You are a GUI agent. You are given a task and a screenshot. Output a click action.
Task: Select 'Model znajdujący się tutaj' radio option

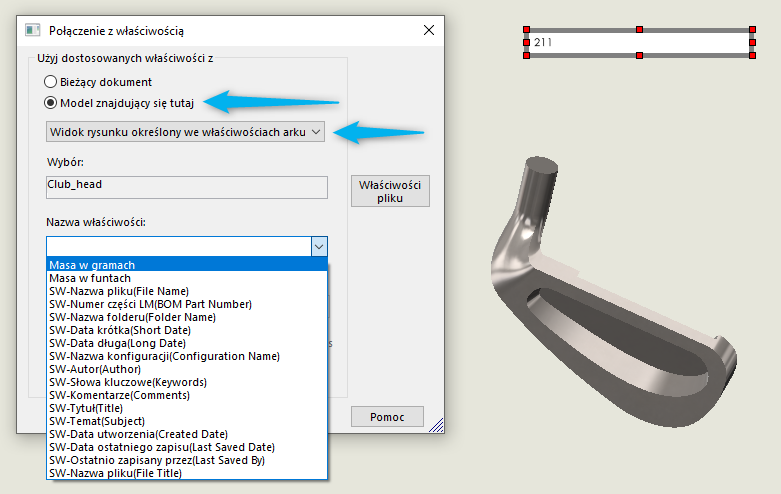[x=51, y=102]
